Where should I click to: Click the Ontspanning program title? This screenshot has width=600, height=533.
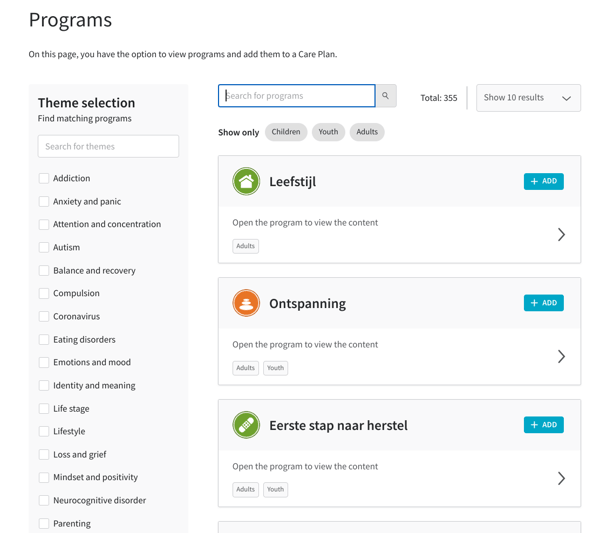pyautogui.click(x=308, y=303)
